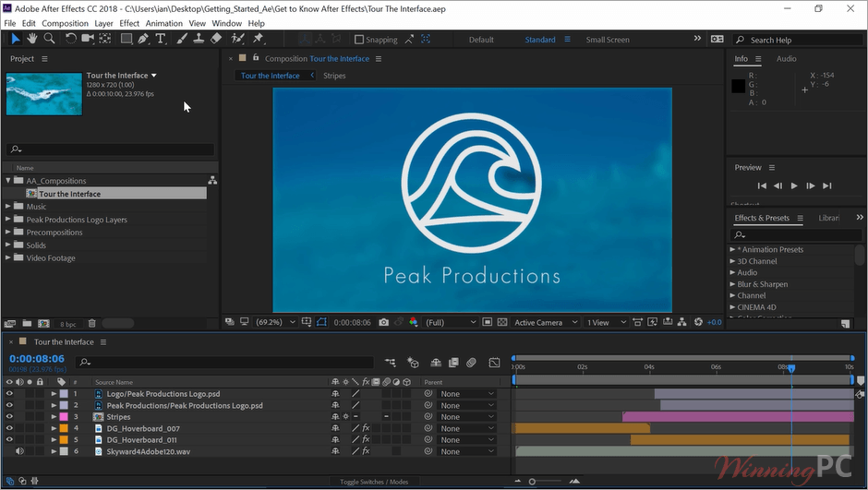Play the composition preview
This screenshot has height=490, width=868.
pyautogui.click(x=794, y=185)
